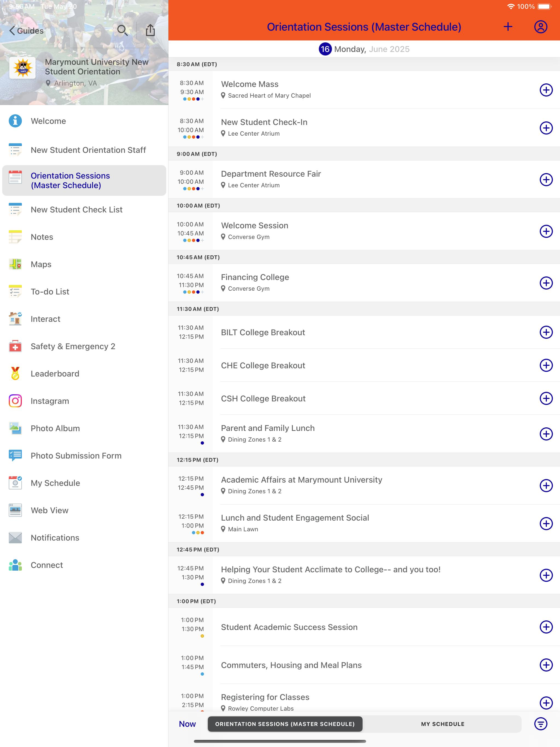
Task: Tap Main Lawn location text
Action: click(x=243, y=529)
